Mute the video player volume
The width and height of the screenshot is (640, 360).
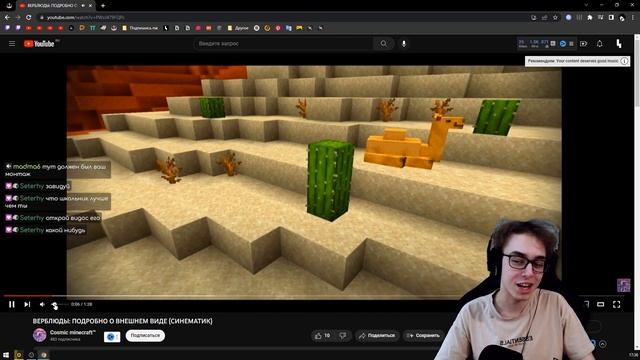coord(42,304)
